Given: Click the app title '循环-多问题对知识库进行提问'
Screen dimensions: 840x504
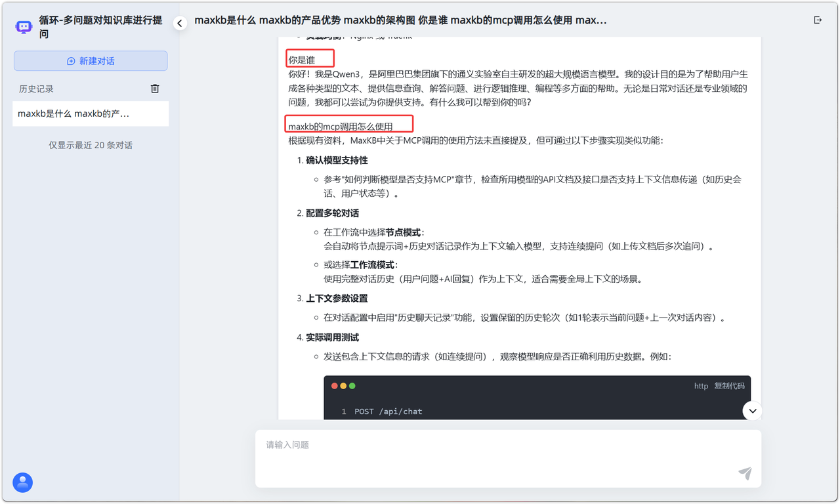Looking at the screenshot, I should pyautogui.click(x=100, y=27).
